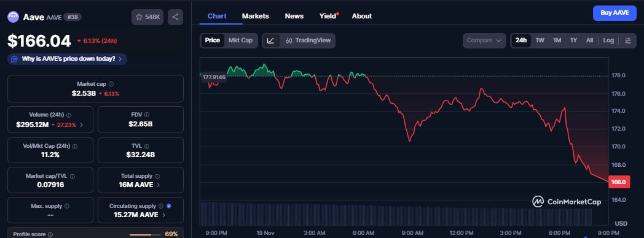Click the $32.24B TVL value
Image resolution: width=644 pixels, height=238 pixels.
[141, 155]
